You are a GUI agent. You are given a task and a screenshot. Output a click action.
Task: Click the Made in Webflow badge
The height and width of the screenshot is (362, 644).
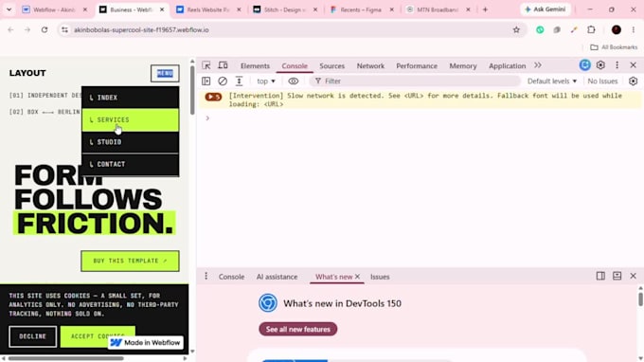tap(146, 342)
